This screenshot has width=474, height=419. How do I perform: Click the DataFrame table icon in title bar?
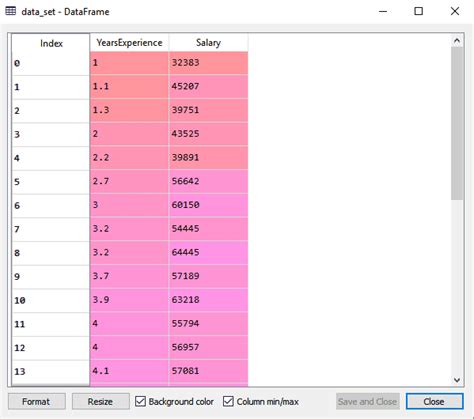[11, 11]
